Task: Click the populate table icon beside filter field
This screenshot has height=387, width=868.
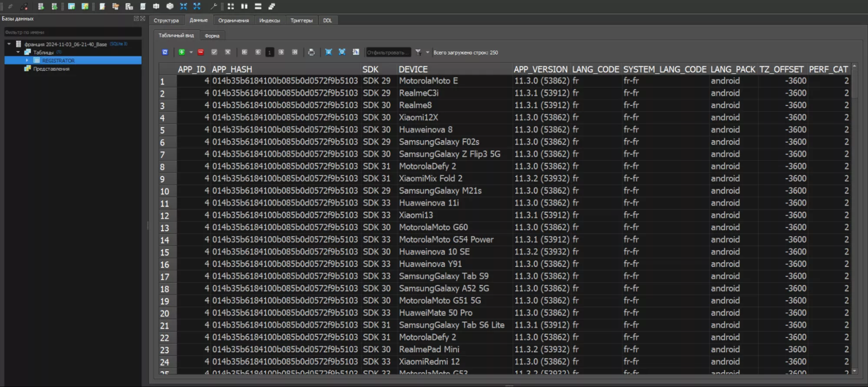Action: tap(356, 52)
